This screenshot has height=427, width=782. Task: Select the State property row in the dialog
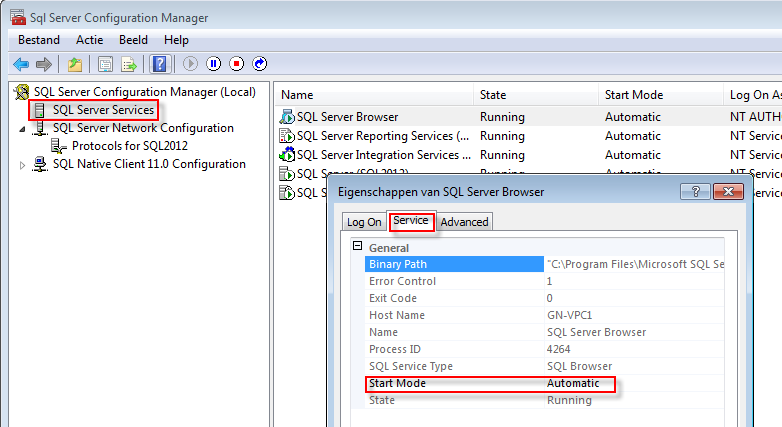545,400
